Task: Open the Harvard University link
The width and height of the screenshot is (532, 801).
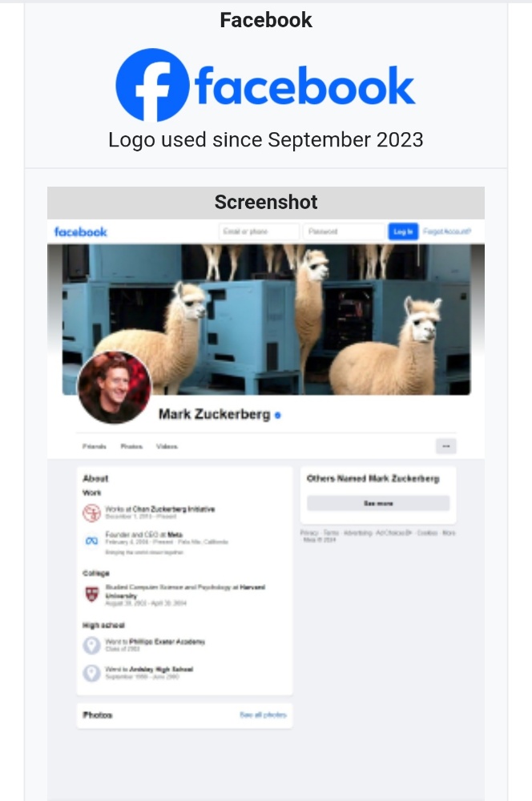Action: (185, 591)
